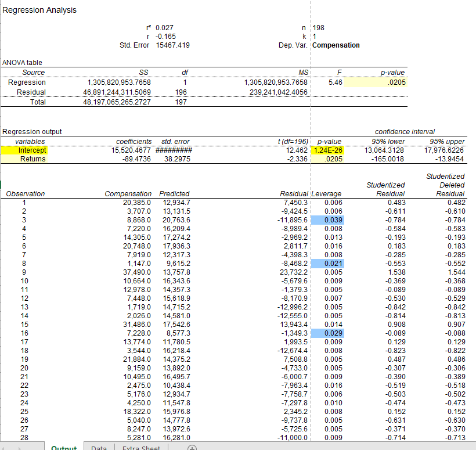Select residual degrees of freedom 196
This screenshot has width=476, height=450.
(x=181, y=92)
